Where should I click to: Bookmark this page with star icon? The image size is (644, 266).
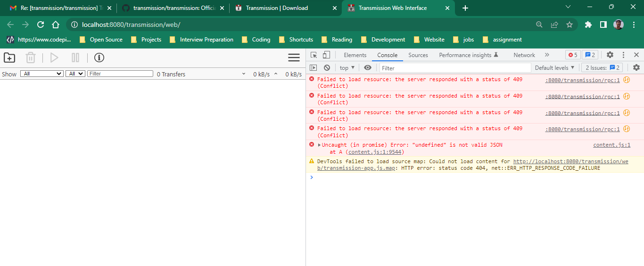[570, 25]
